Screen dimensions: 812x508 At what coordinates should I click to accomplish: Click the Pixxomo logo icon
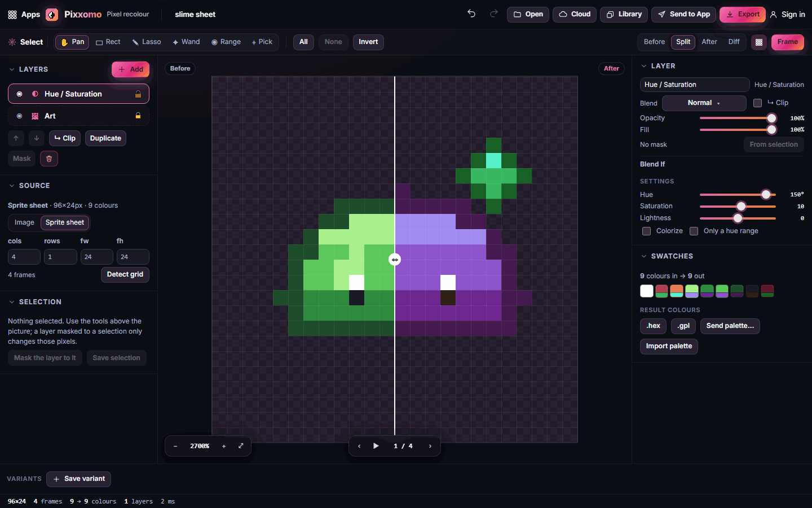tap(52, 15)
